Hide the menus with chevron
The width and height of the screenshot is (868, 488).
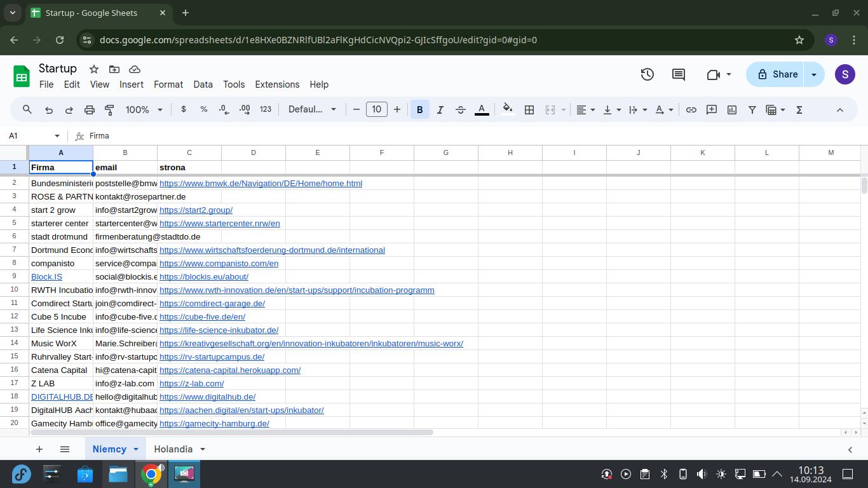point(839,109)
